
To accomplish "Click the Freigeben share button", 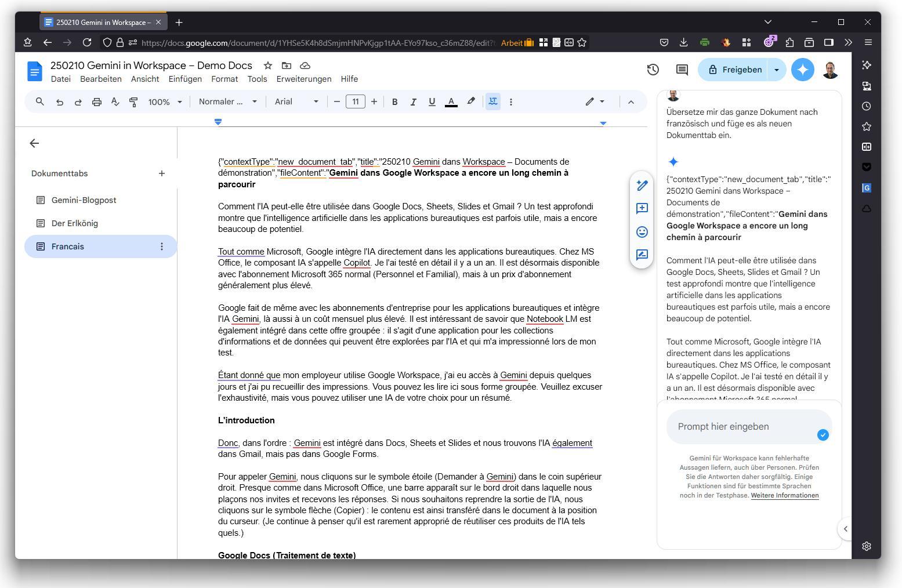I will pyautogui.click(x=734, y=70).
